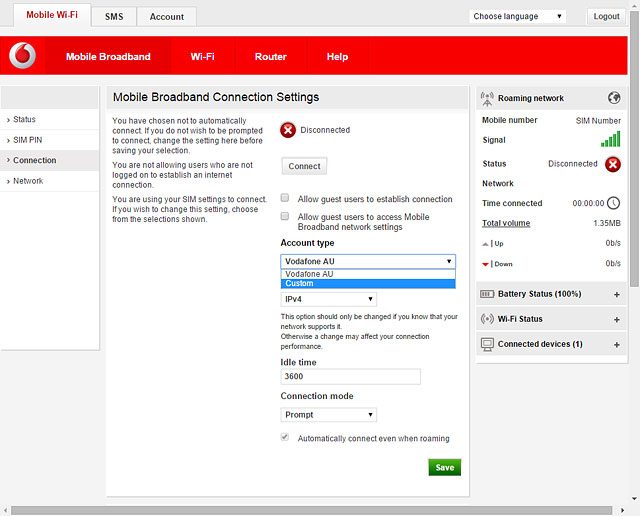Click the green signal strength bars
Viewport: 640px width, 516px height.
tap(610, 140)
